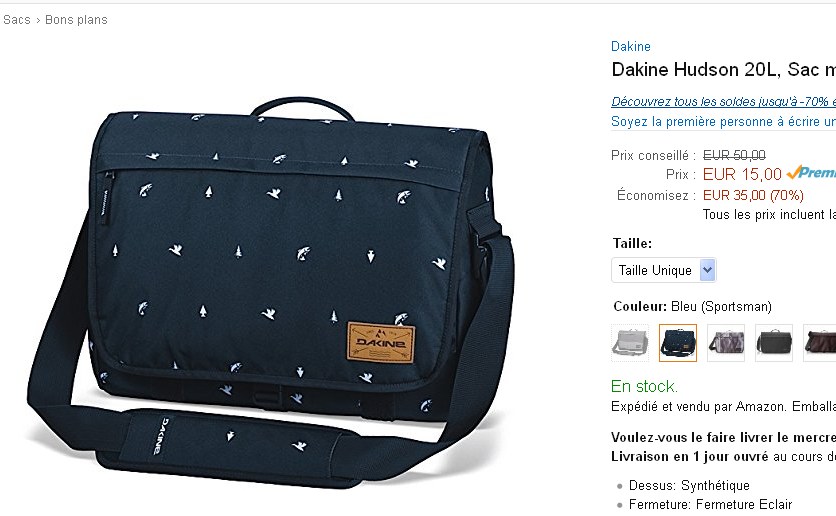Open the Taille Unique size dropdown

pos(663,270)
